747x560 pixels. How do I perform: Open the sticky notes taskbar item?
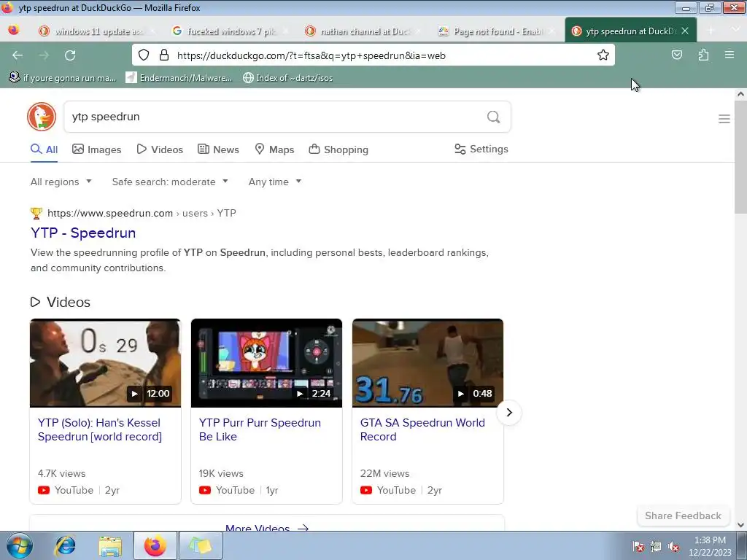[200, 545]
